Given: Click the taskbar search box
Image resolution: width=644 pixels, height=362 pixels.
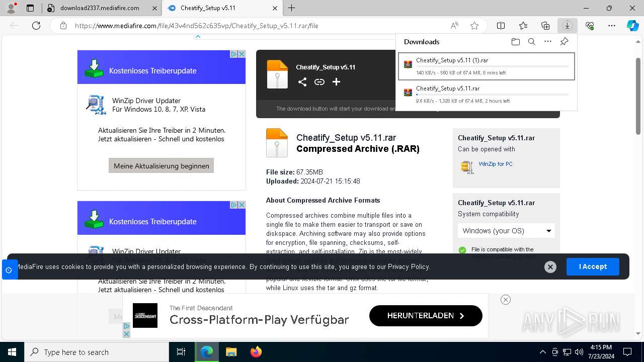Looking at the screenshot, I should (97, 352).
